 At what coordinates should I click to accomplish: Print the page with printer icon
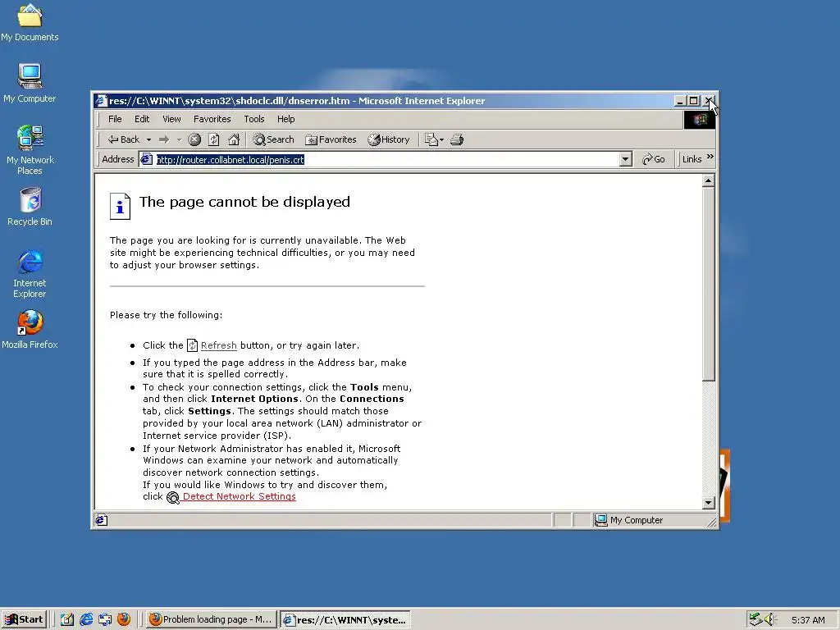457,139
